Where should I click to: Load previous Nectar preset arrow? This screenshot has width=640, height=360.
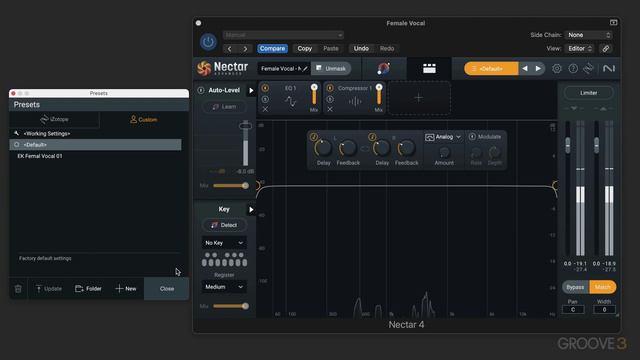coord(525,69)
